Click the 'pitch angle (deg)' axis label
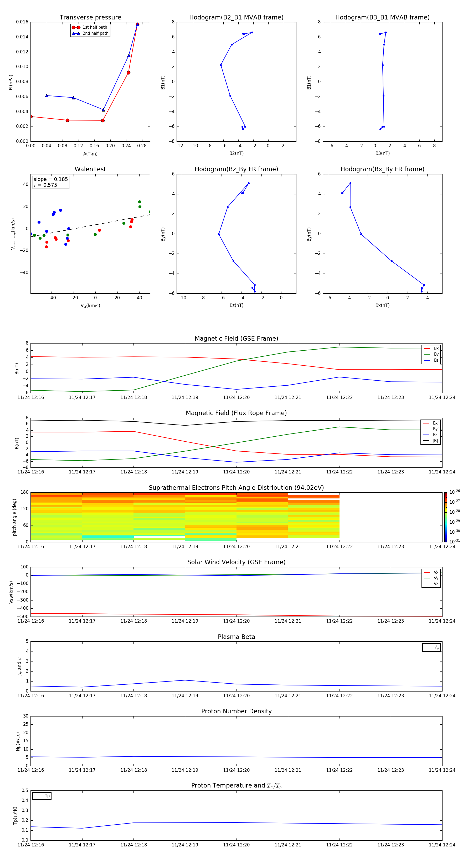 coord(14,517)
